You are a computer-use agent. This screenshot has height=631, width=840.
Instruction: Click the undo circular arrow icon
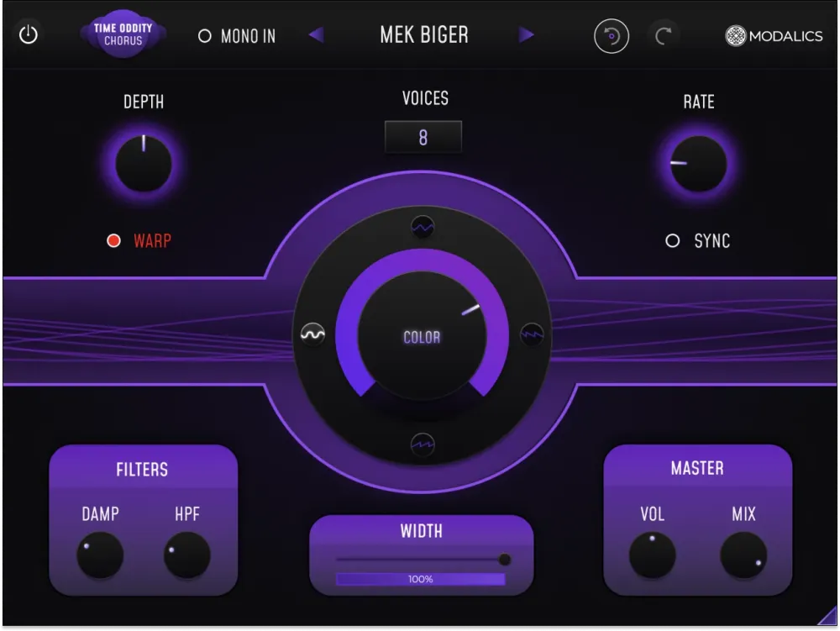coord(612,36)
